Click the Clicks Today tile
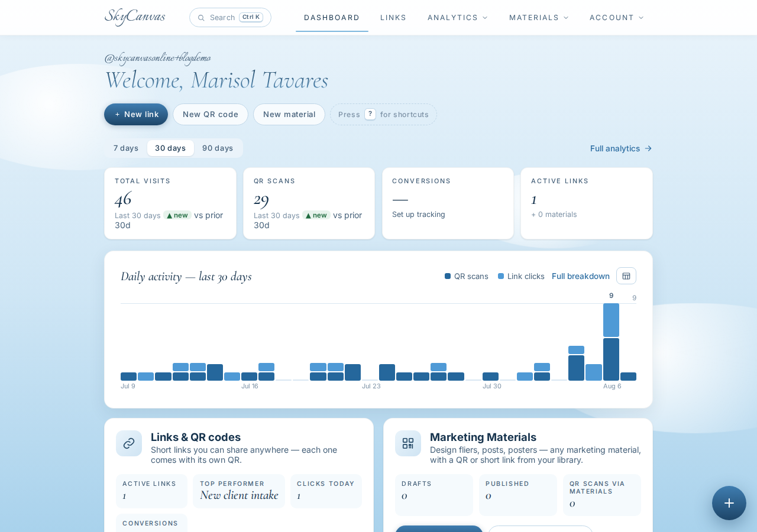Screen dimensions: 757x532 click(326, 491)
